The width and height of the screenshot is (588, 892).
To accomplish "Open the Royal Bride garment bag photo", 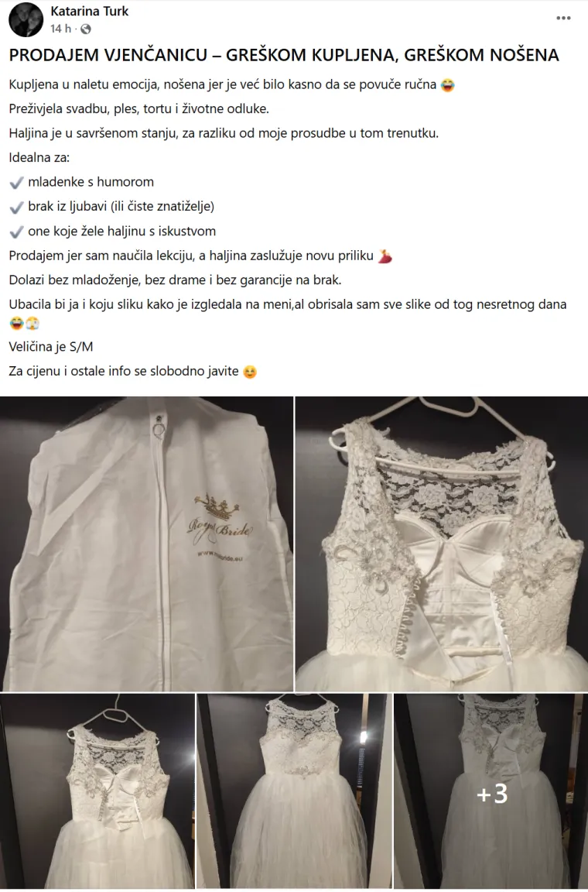I will [146, 544].
